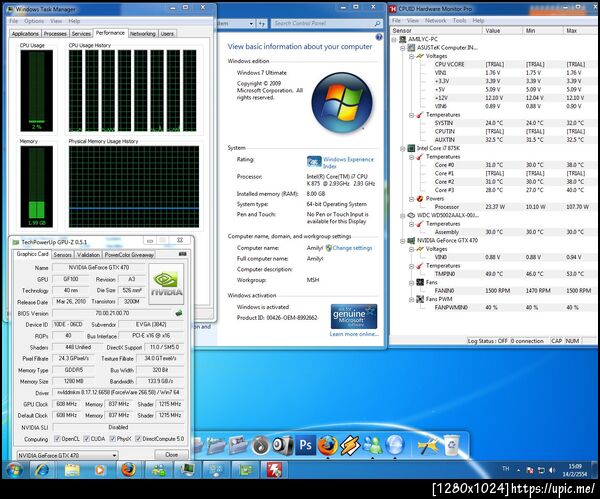The height and width of the screenshot is (499, 600).
Task: Click the Windows Experience Index rating icon
Action: (314, 161)
